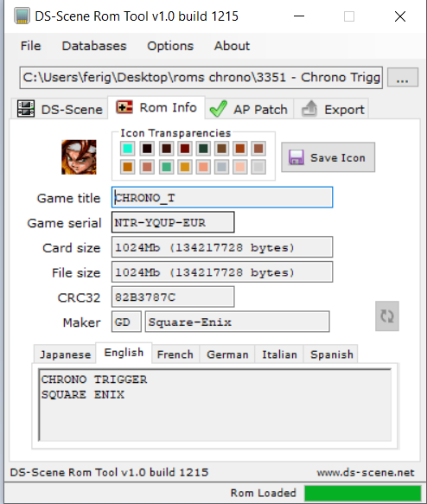Click the Maker name Square-Enix field
The height and width of the screenshot is (504, 427).
(237, 322)
